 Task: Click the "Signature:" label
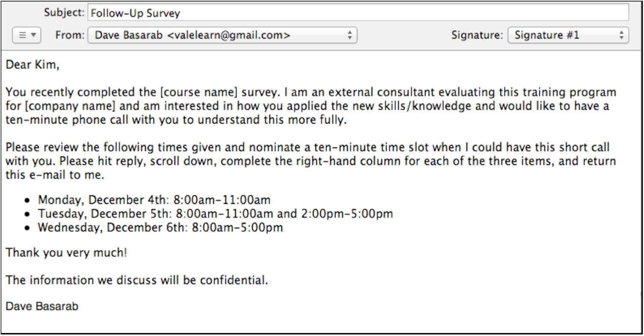[x=477, y=35]
